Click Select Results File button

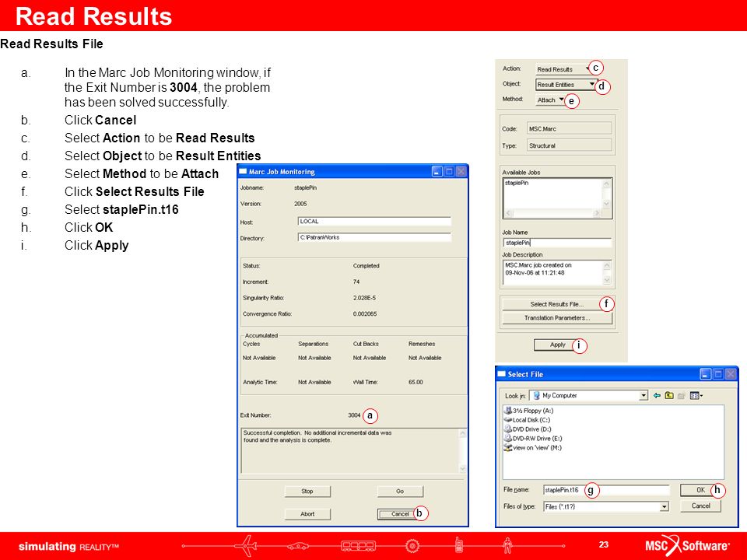[557, 304]
